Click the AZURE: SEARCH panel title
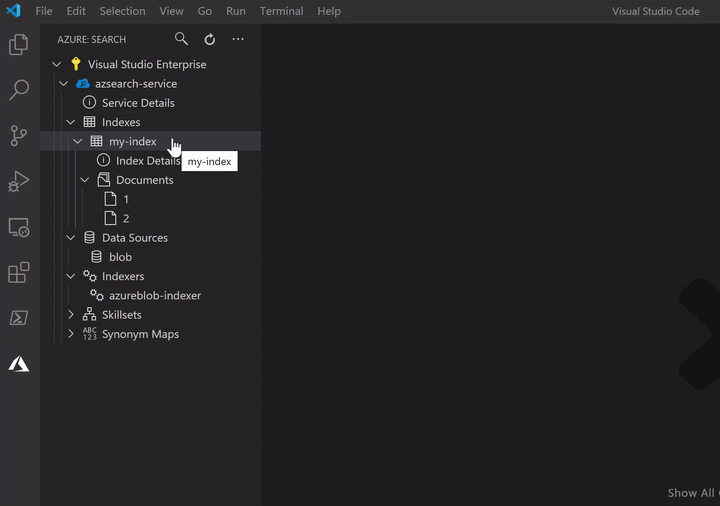This screenshot has height=506, width=720. coord(92,39)
